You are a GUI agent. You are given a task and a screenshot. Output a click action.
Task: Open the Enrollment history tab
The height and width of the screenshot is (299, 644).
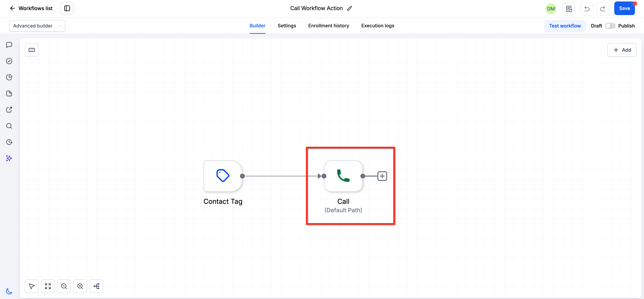click(x=329, y=25)
